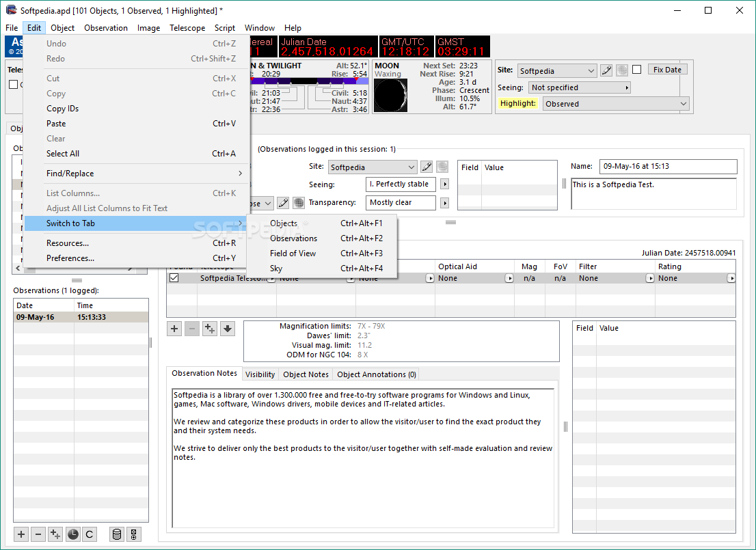Choose Sky in the Switch to Tab submenu

pyautogui.click(x=321, y=268)
